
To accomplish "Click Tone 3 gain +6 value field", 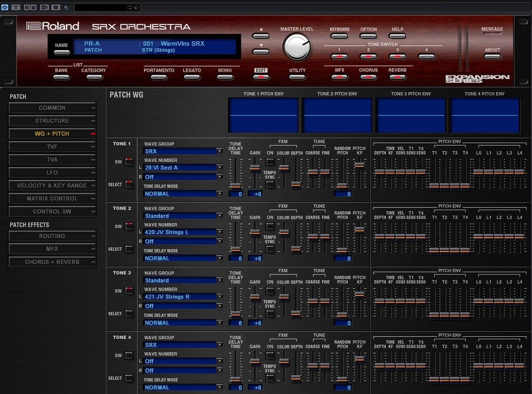I will [255, 323].
